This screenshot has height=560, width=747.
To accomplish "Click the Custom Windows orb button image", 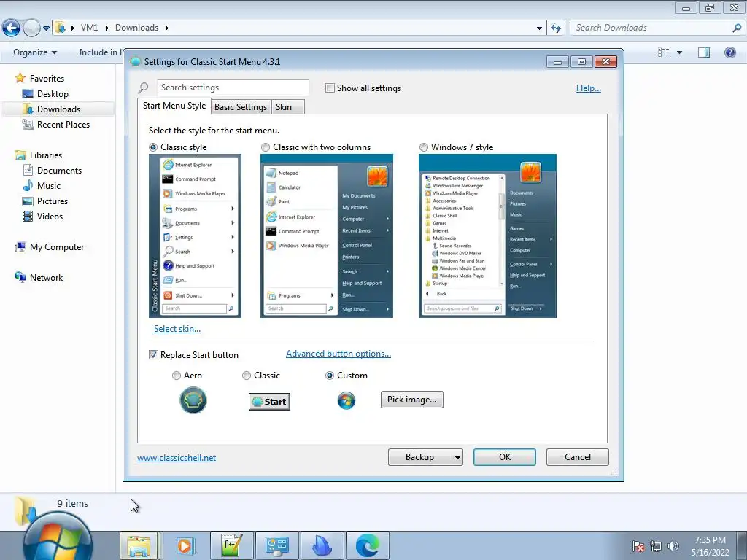I will coord(347,400).
